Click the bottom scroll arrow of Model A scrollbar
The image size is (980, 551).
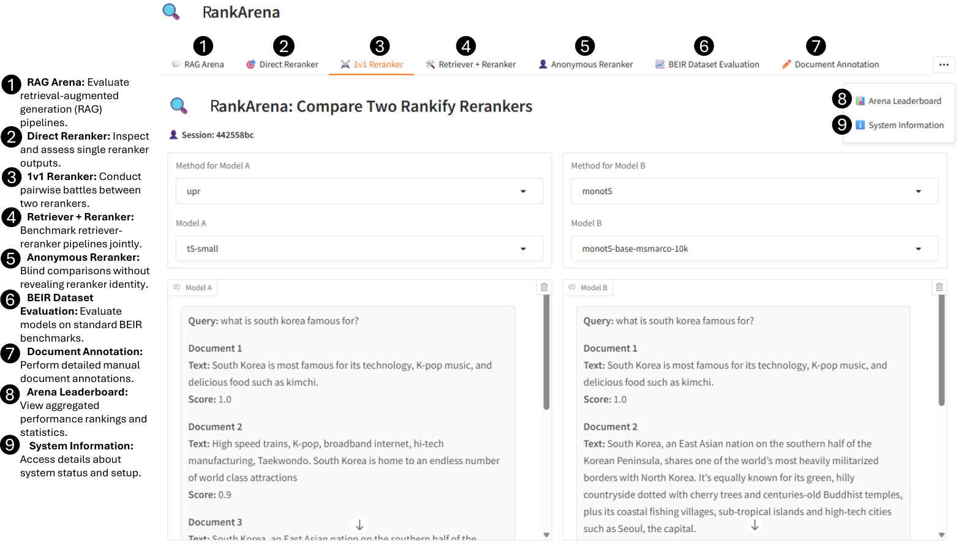pos(546,535)
